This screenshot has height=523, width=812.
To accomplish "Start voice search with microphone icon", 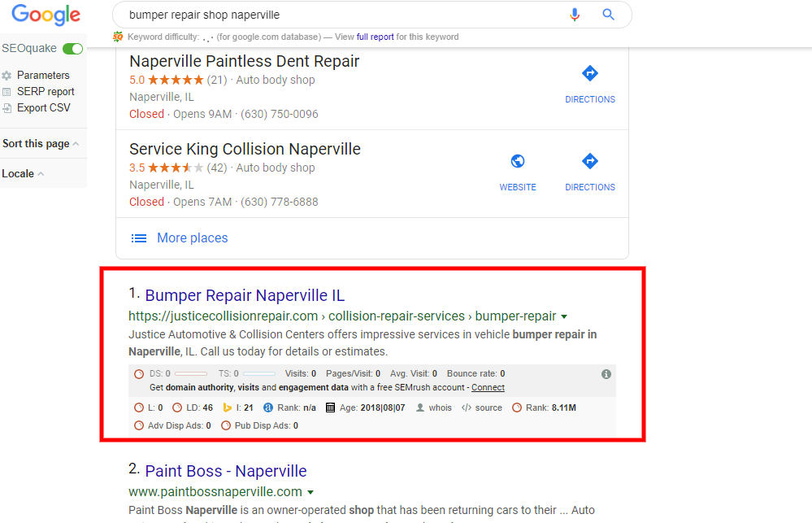I will pos(575,15).
